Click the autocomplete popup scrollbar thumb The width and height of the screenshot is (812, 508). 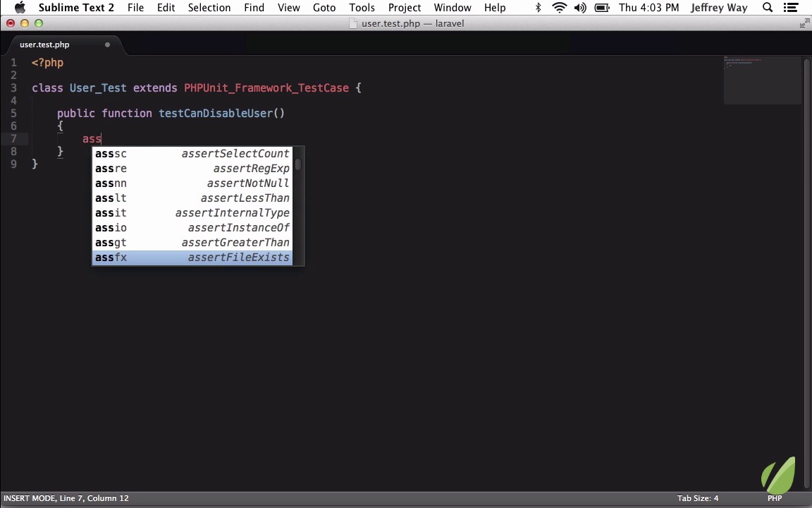298,164
